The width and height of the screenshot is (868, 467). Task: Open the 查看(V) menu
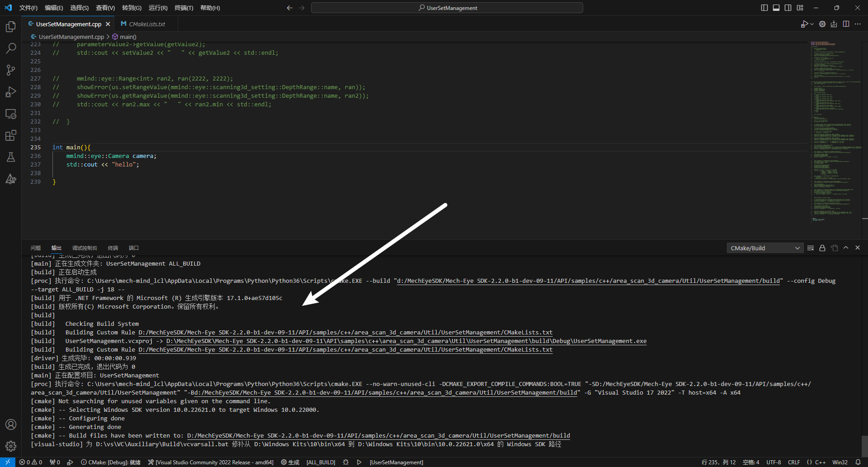coord(105,8)
